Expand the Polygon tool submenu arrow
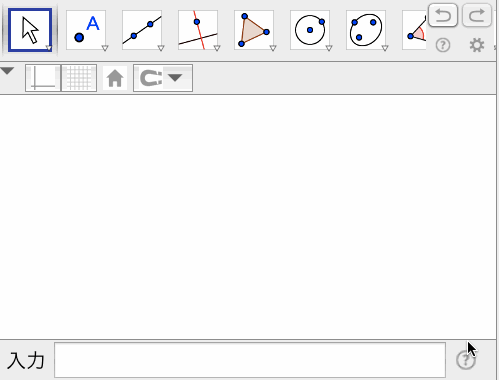 click(x=273, y=48)
